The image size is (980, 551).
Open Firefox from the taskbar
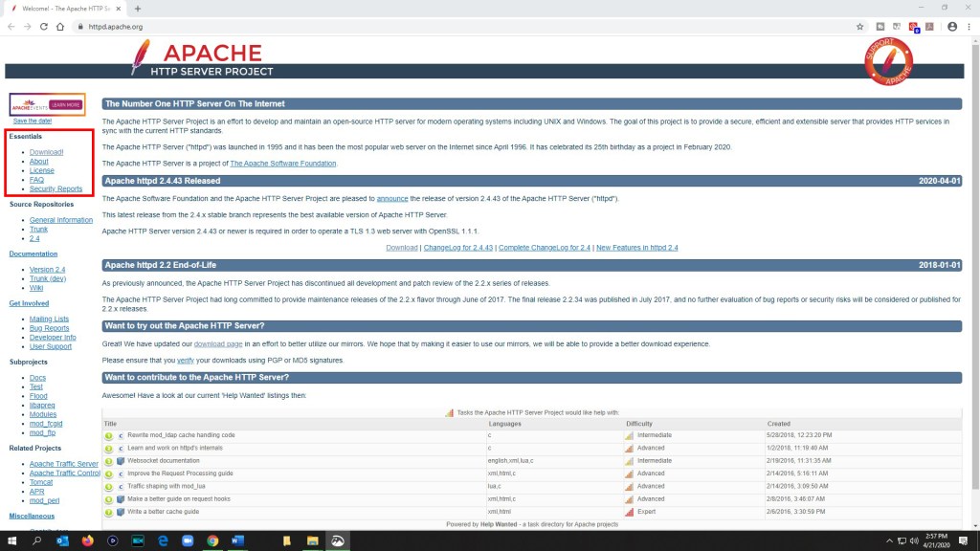point(88,540)
